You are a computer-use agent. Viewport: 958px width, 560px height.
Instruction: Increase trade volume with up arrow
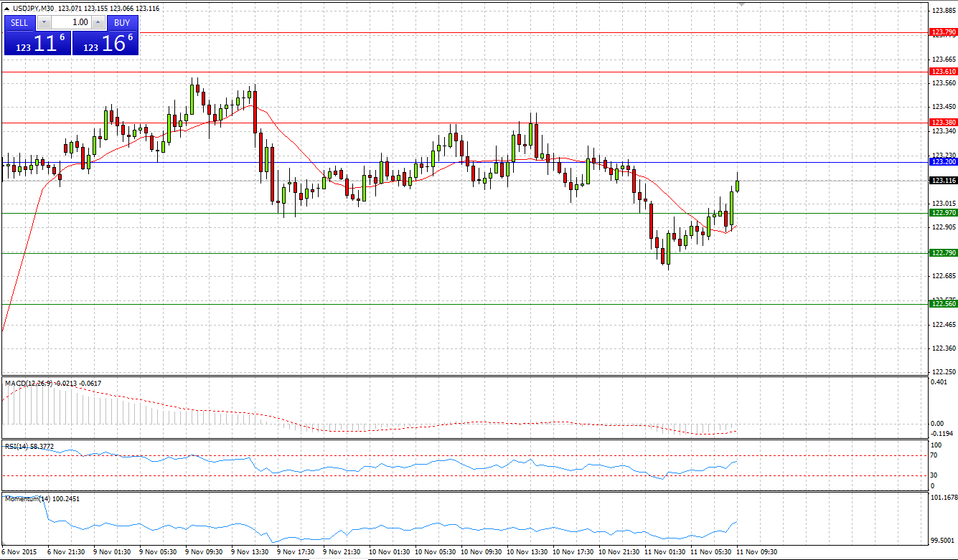point(99,22)
